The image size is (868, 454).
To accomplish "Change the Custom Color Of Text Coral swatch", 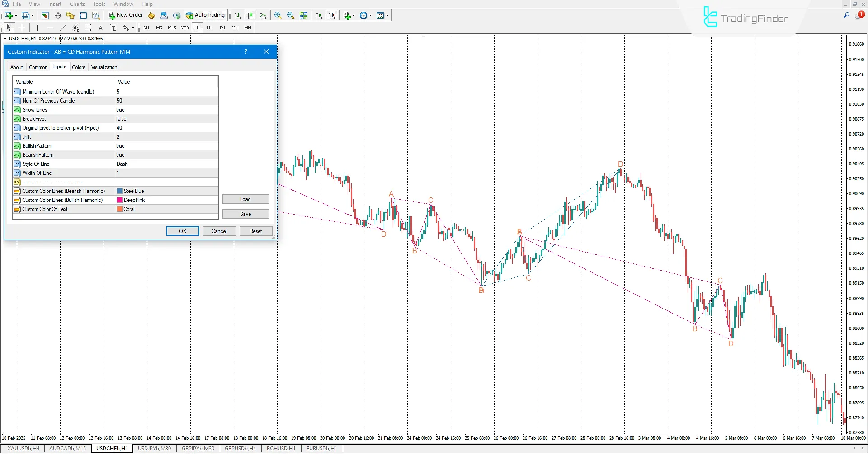I will coord(119,209).
